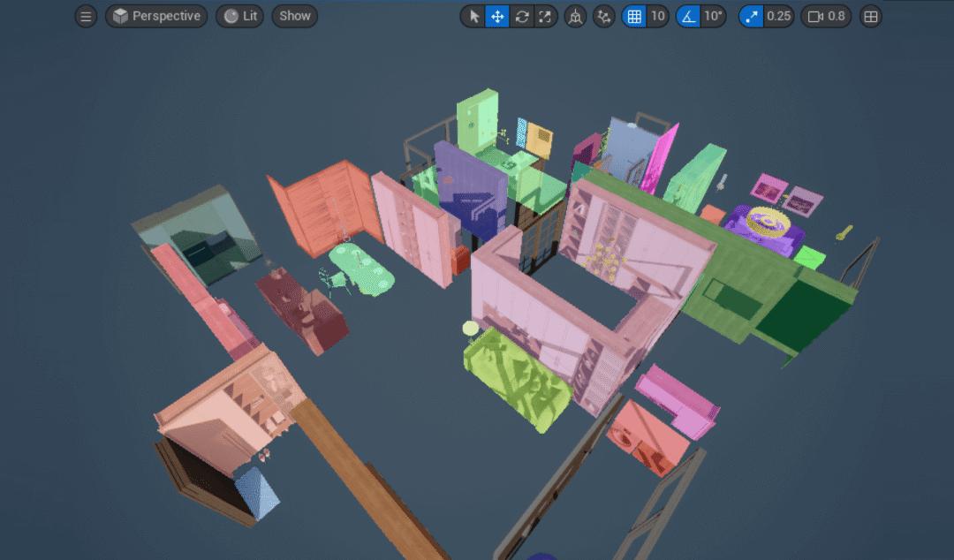The image size is (954, 560).
Task: Open the Show flags menu
Action: pyautogui.click(x=294, y=16)
